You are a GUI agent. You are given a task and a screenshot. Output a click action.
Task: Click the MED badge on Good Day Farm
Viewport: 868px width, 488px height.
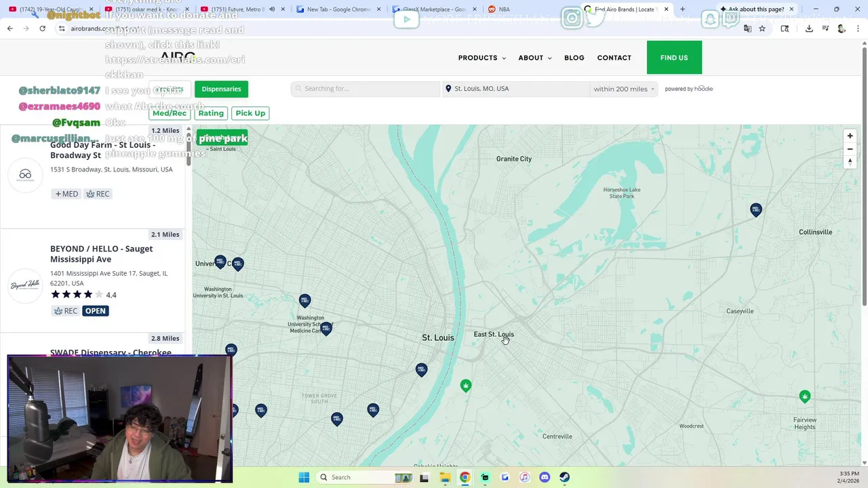click(x=66, y=194)
